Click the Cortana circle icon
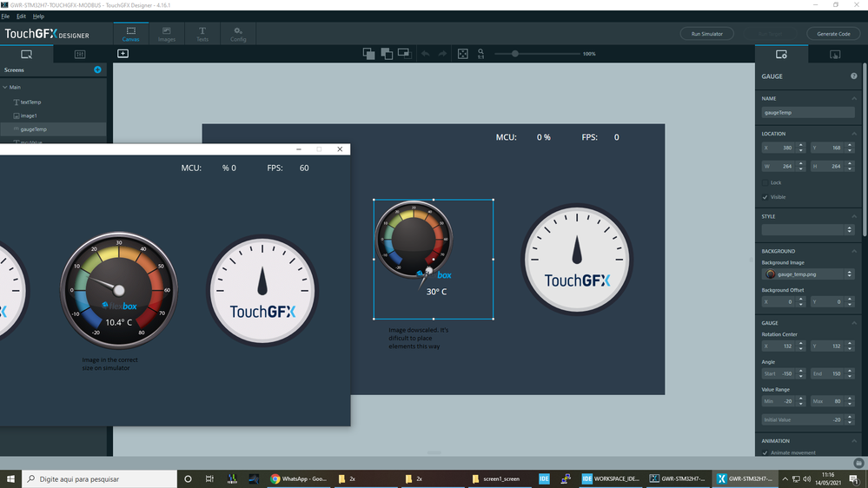Screen dimensions: 868x488 tap(188, 478)
